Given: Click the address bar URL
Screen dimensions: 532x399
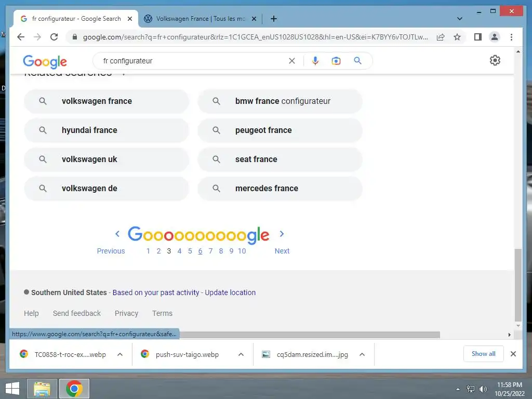Looking at the screenshot, I should (x=255, y=37).
